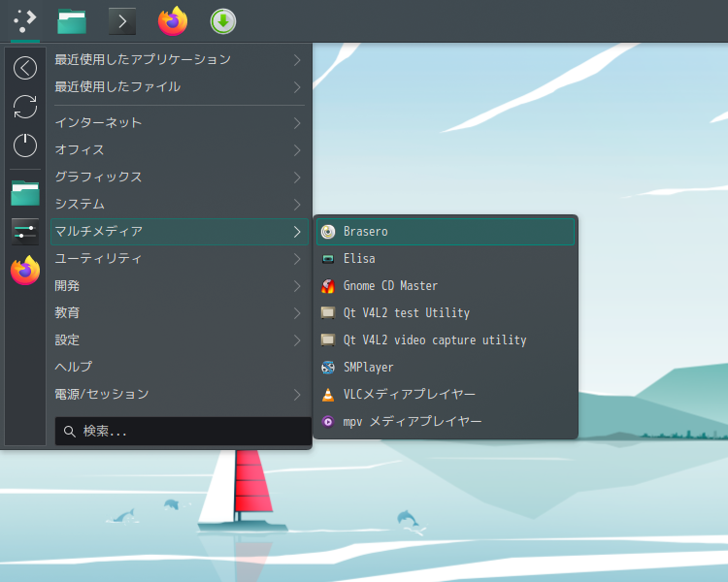
Task: Click the restart circular arrows icon
Action: (x=25, y=107)
